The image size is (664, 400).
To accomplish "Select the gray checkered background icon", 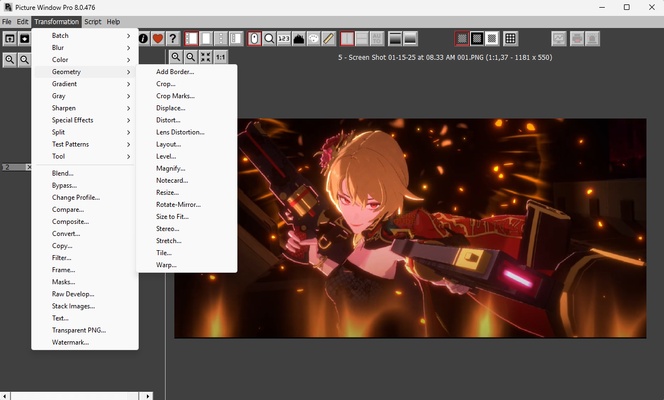I will [462, 39].
